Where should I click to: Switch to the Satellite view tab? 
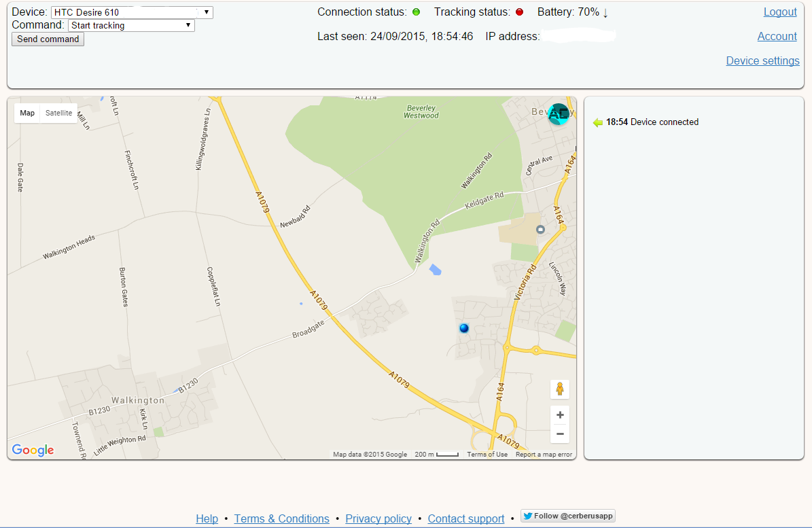(x=58, y=113)
